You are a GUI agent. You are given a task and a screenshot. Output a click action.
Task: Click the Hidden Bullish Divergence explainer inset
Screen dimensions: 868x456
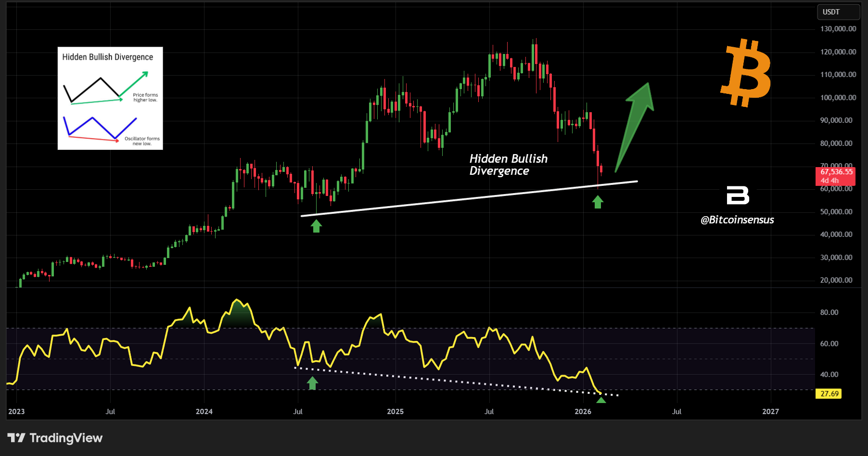click(x=110, y=97)
